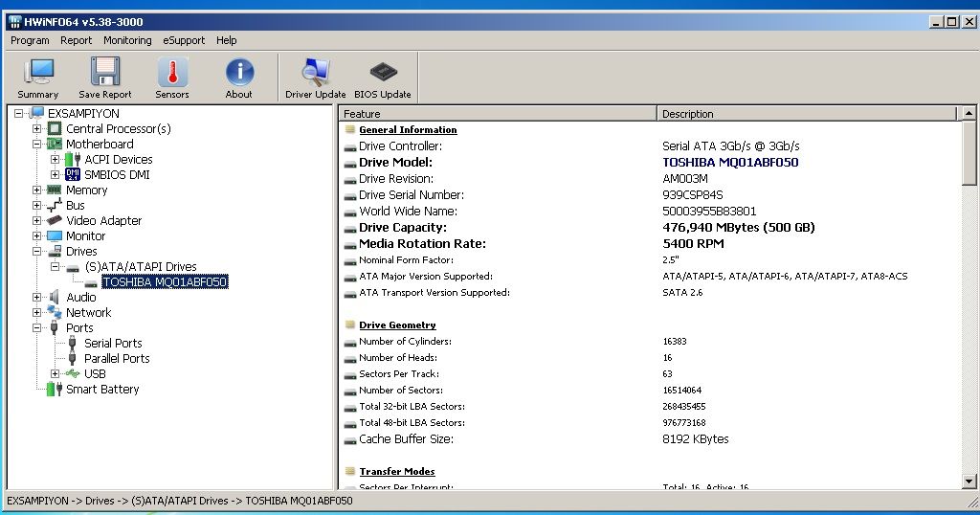Click the Audio speaker icon
This screenshot has height=515, width=980.
point(55,297)
